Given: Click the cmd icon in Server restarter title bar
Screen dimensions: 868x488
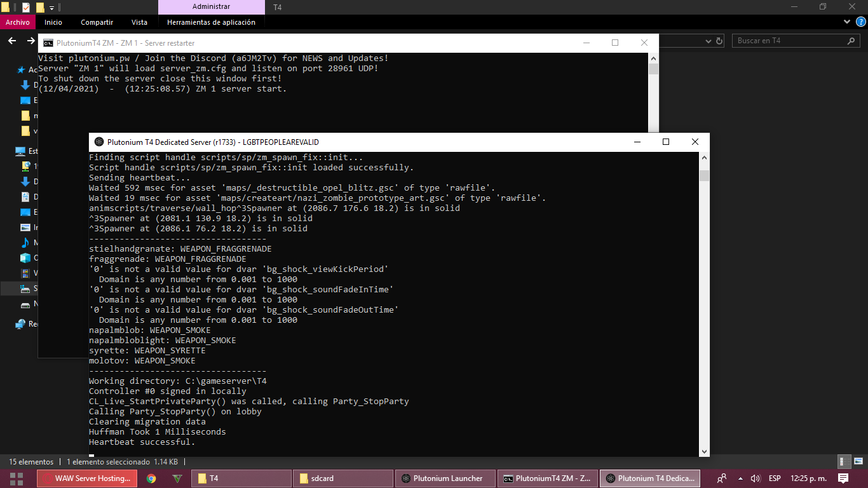Looking at the screenshot, I should pos(48,43).
